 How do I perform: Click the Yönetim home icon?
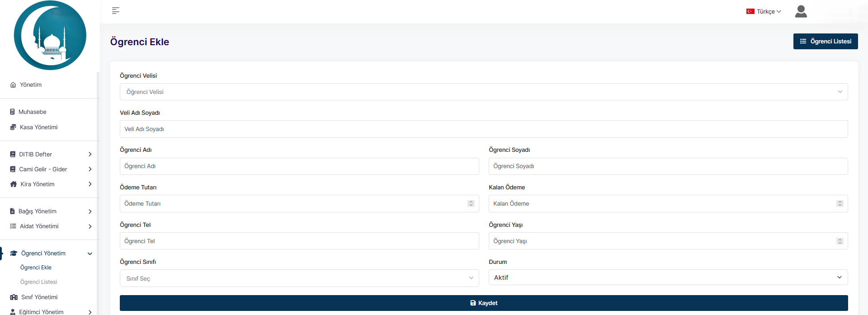click(x=13, y=85)
